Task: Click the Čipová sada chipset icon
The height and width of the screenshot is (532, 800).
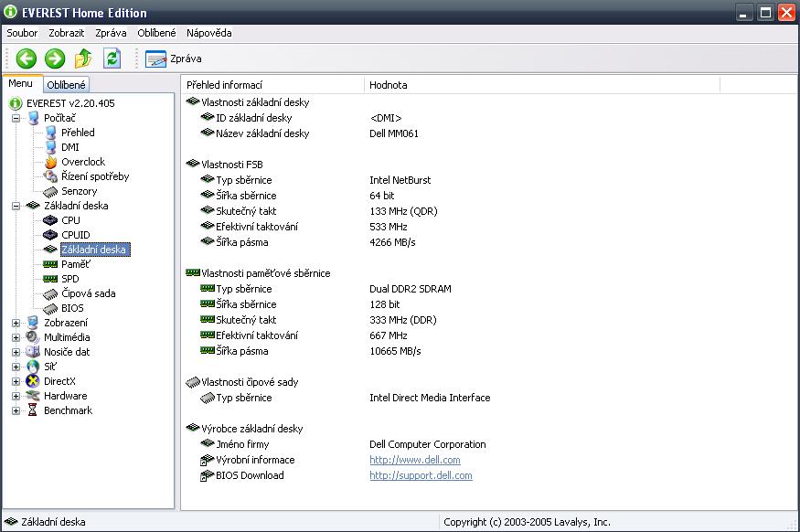Action: [x=50, y=294]
